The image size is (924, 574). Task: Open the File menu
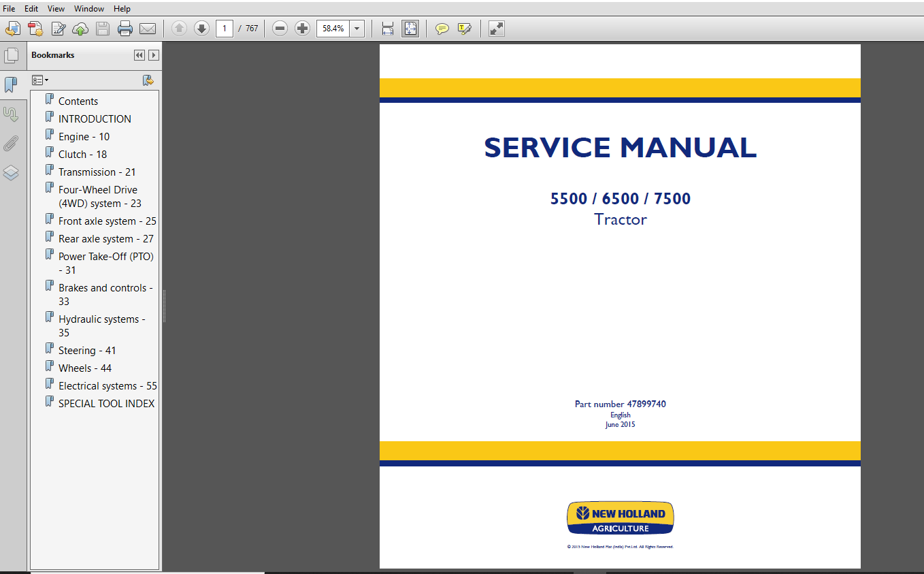point(9,9)
